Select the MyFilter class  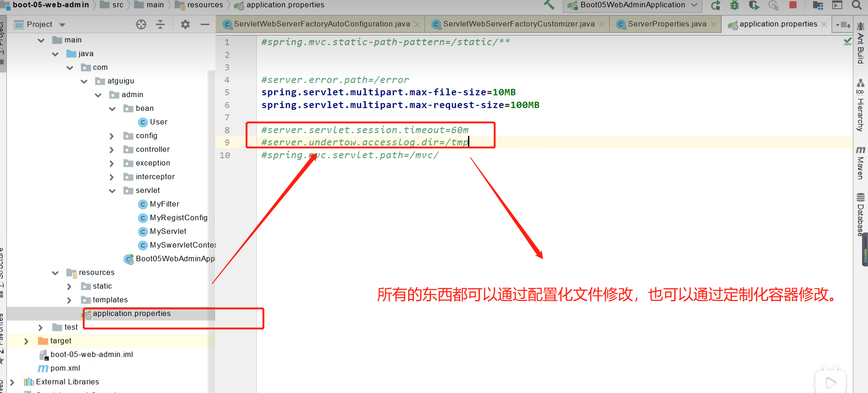pyautogui.click(x=159, y=204)
